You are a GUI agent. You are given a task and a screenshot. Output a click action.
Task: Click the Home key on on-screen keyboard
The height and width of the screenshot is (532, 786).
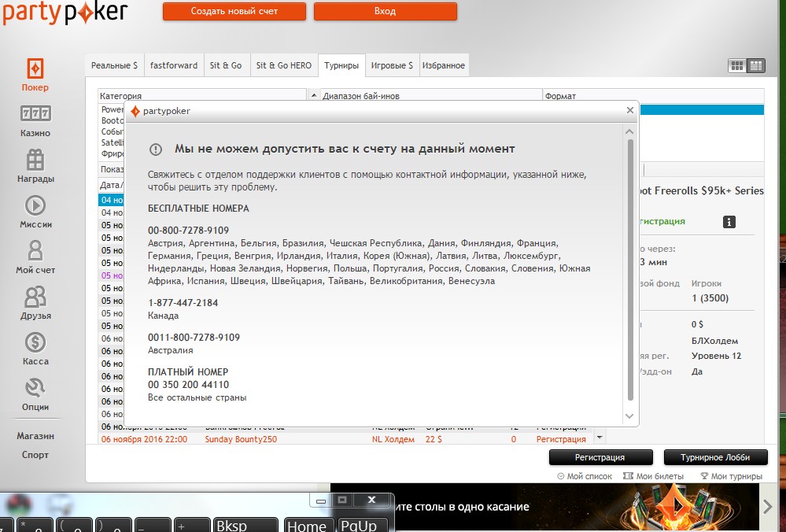point(307,524)
